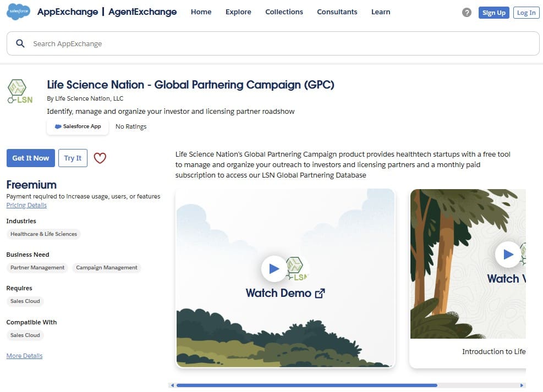Image resolution: width=543 pixels, height=392 pixels.
Task: Open the Explore menu
Action: coord(238,12)
